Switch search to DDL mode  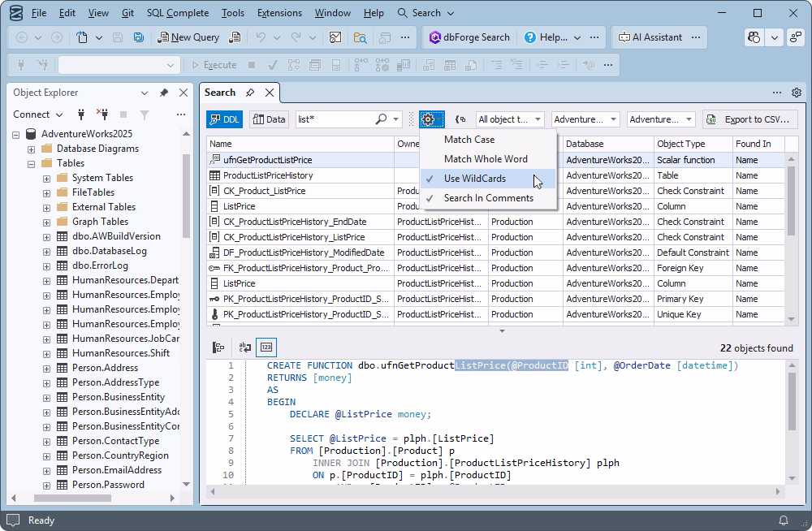coord(224,119)
